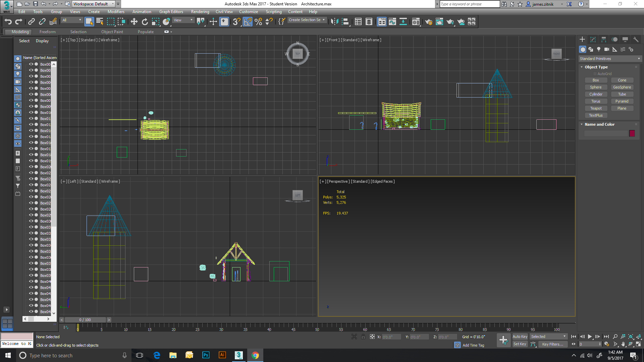The width and height of the screenshot is (644, 362).
Task: Click the Undo arrow in main toolbar
Action: 8,22
